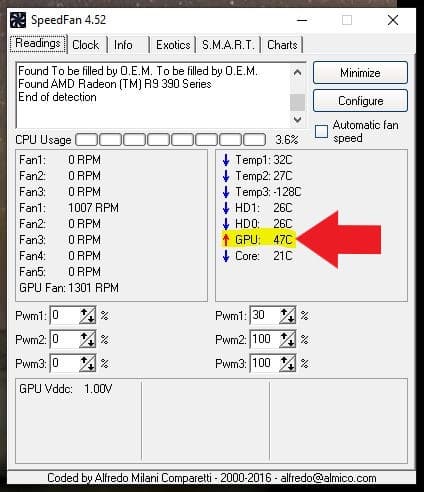The height and width of the screenshot is (492, 424).
Task: Click the blue down arrow beside Temp1
Action: point(226,160)
